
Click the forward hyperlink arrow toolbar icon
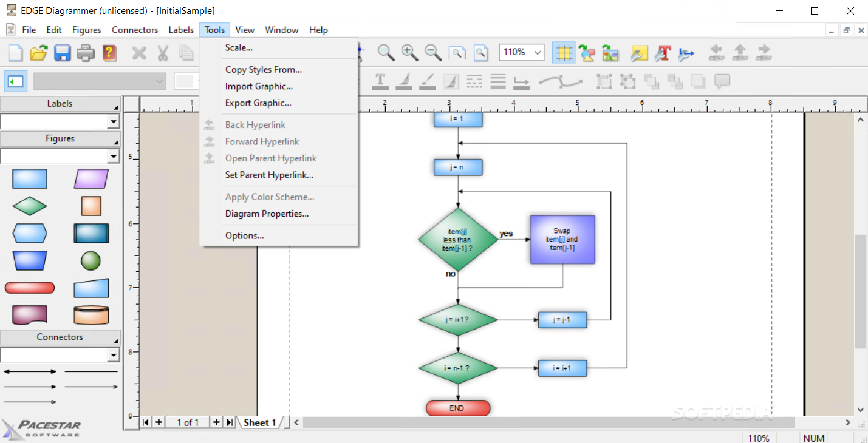[764, 53]
